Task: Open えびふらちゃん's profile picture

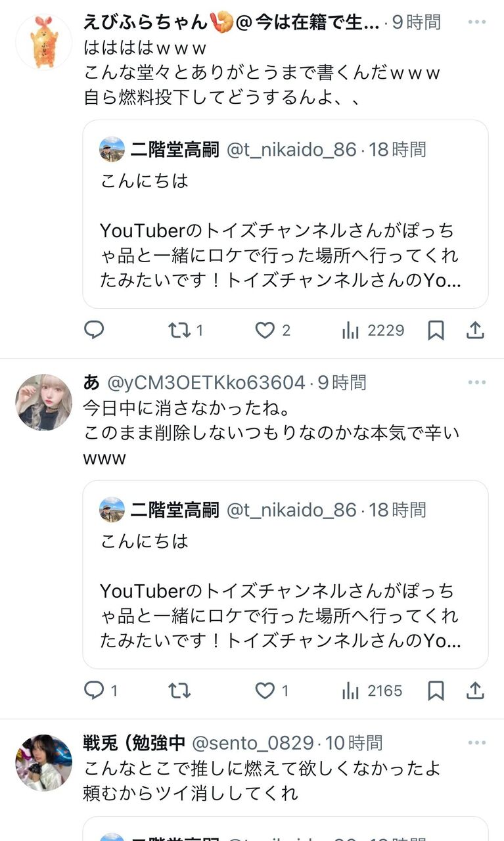Action: pyautogui.click(x=44, y=41)
